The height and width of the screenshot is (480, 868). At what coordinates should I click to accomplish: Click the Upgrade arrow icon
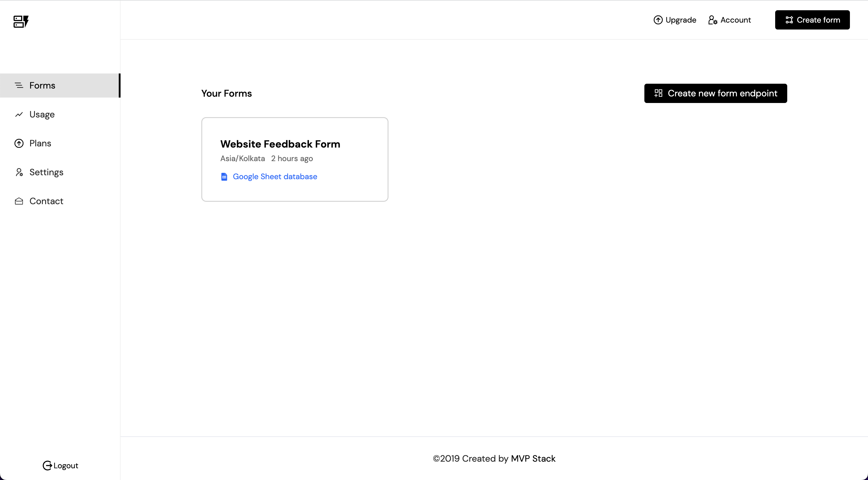pos(659,20)
